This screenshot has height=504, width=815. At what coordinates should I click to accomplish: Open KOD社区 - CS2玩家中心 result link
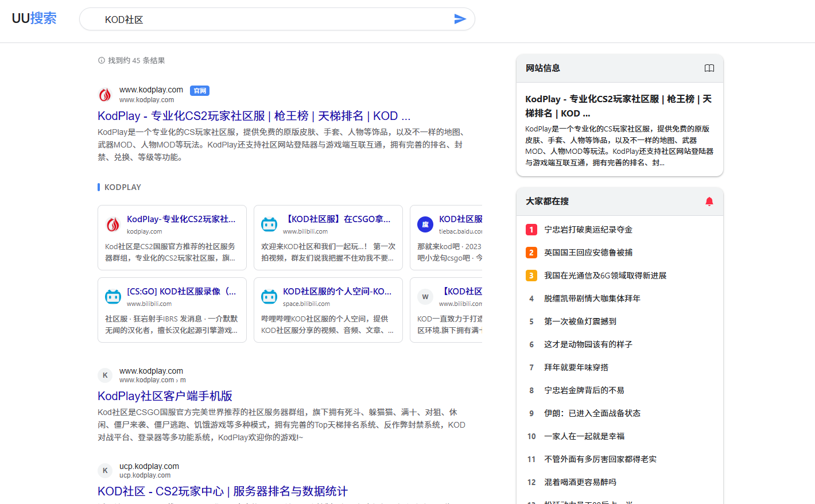[223, 491]
